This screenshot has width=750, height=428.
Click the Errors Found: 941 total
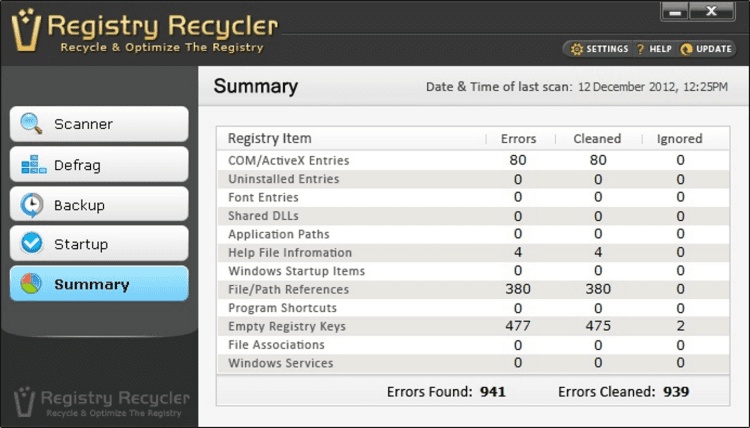[x=446, y=392]
